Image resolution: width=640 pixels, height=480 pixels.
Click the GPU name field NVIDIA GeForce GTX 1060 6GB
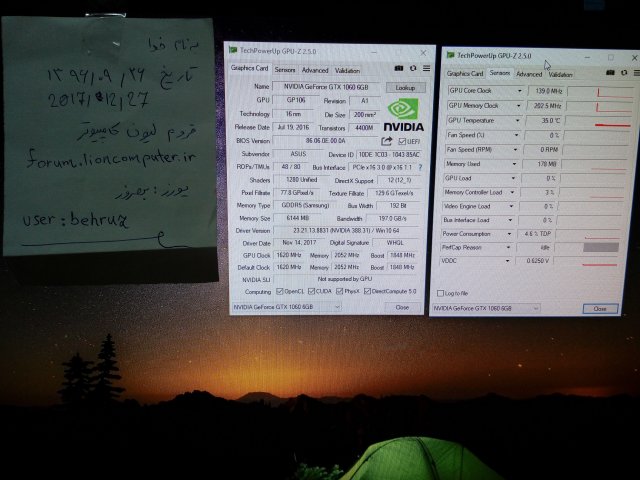327,87
